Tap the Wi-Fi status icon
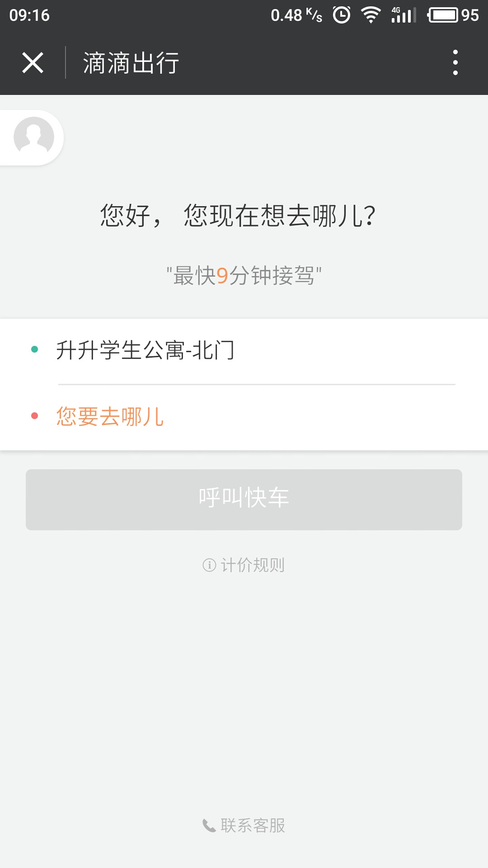The width and height of the screenshot is (488, 868). 371,15
